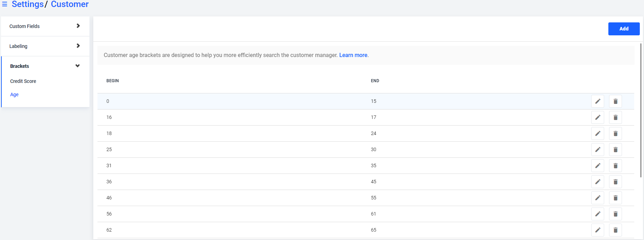Click the BEGIN column header
This screenshot has height=240, width=644.
(113, 81)
